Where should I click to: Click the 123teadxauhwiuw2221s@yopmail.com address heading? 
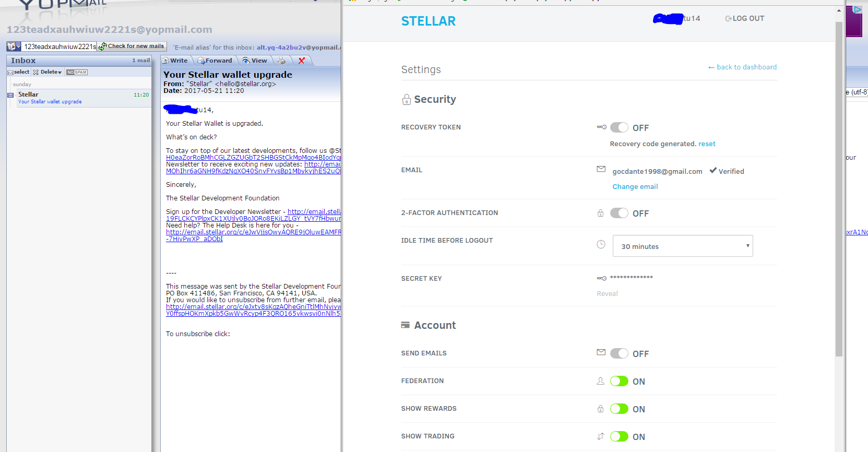pos(110,30)
